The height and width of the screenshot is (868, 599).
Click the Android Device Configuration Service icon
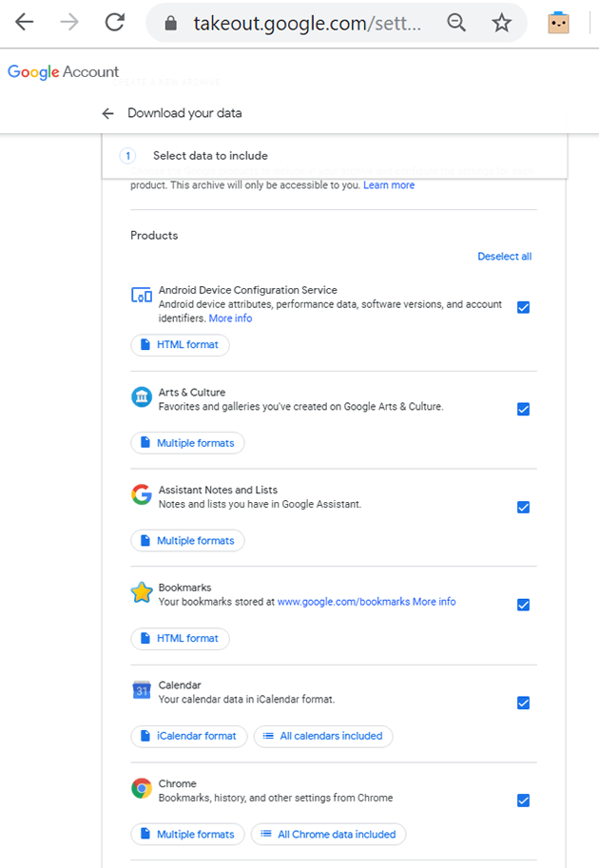(x=141, y=296)
